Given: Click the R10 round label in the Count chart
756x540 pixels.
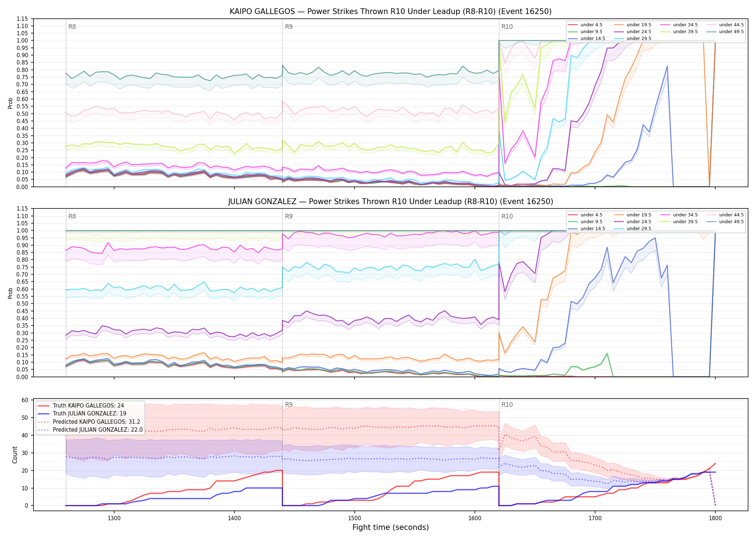Looking at the screenshot, I should click(x=507, y=405).
